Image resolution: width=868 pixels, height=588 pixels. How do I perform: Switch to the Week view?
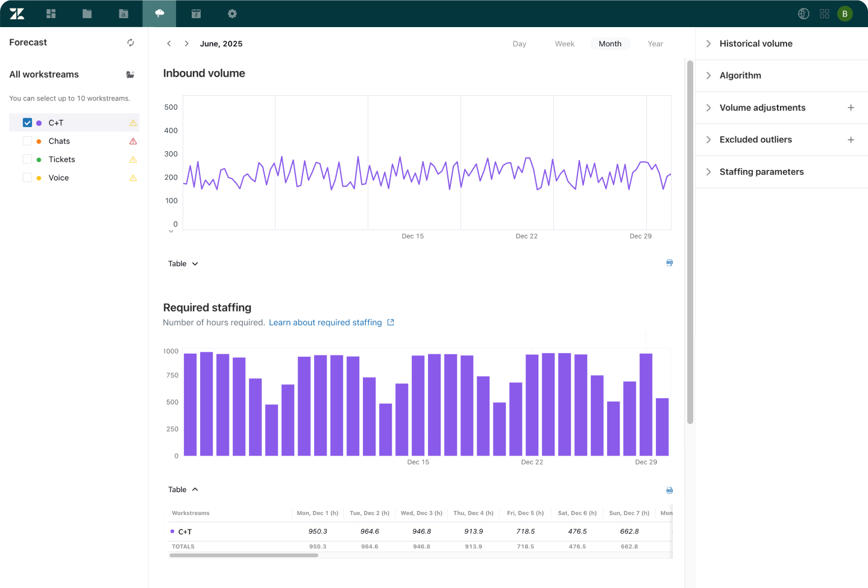tap(564, 44)
